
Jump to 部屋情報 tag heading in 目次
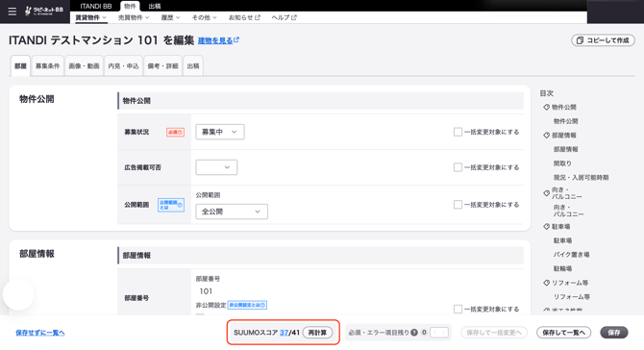[559, 136]
